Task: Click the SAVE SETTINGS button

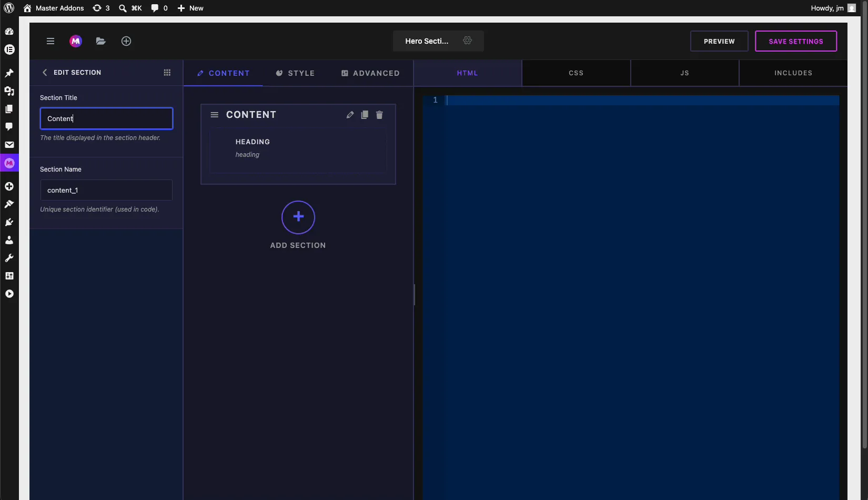Action: [x=796, y=41]
